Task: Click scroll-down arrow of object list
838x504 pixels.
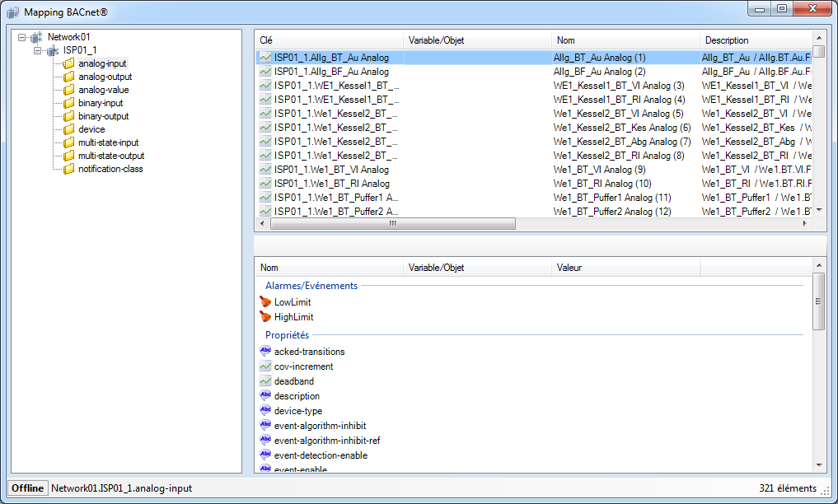Action: tap(819, 210)
